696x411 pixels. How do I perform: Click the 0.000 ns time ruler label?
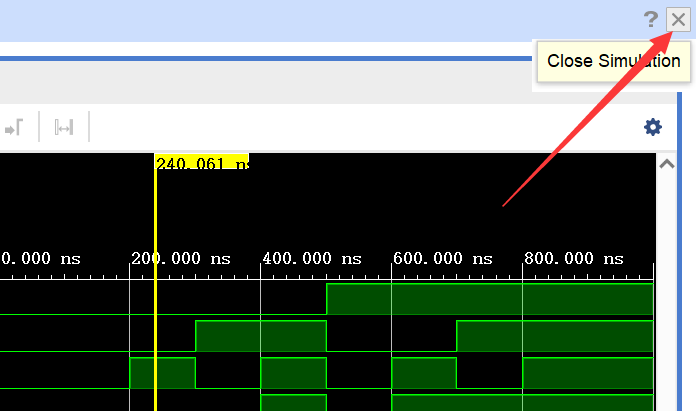[41, 258]
